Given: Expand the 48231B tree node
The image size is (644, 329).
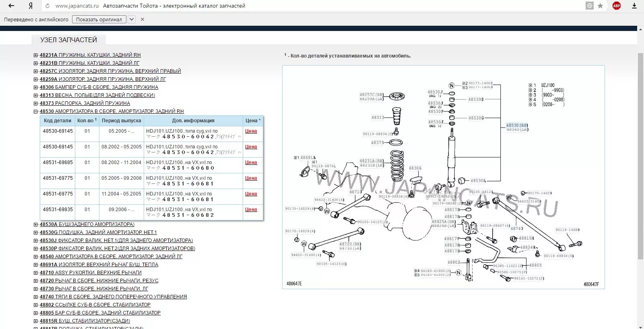Looking at the screenshot, I should tap(36, 63).
